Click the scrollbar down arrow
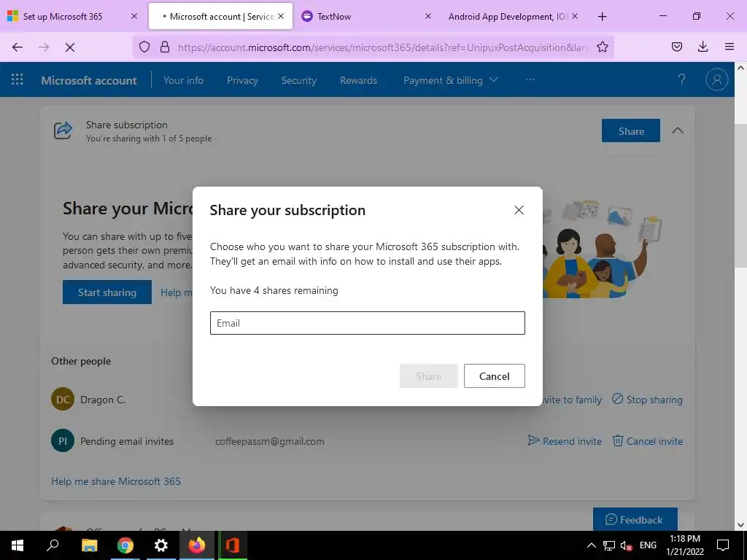 pyautogui.click(x=740, y=525)
